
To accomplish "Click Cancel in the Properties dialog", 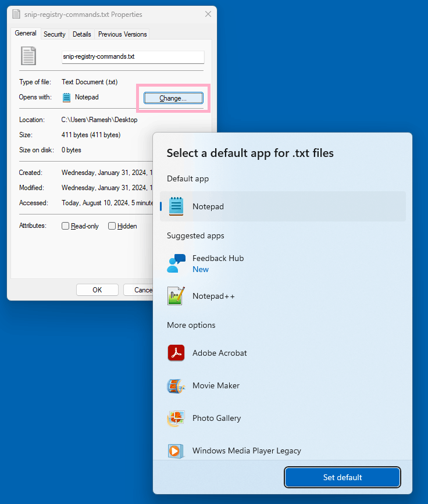I will click(x=138, y=290).
